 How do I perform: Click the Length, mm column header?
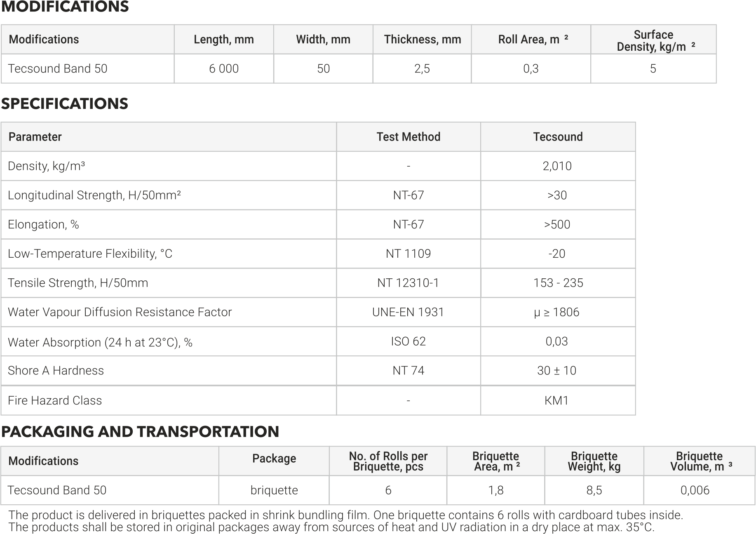point(224,40)
